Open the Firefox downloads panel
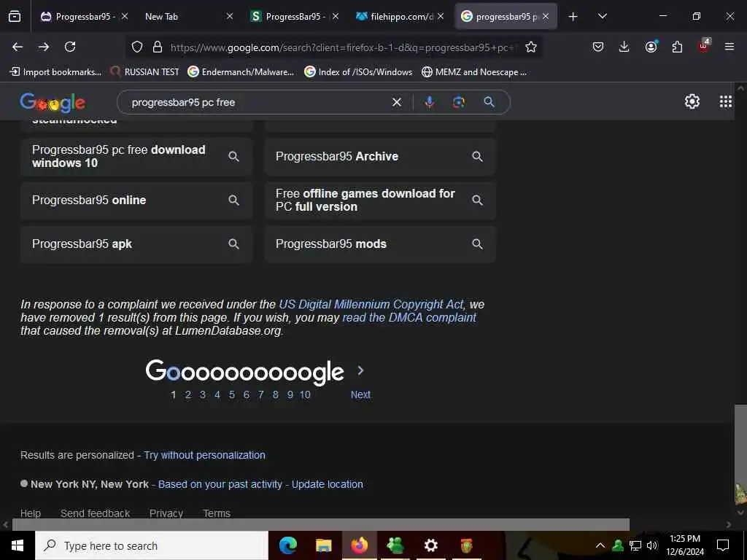Screen dimensions: 747x560 point(624,47)
